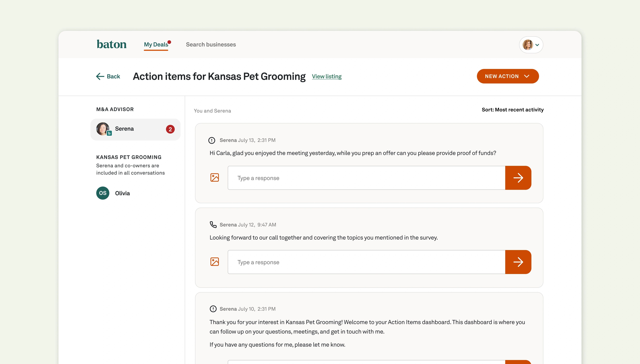Select the Serena advisor conversation
This screenshot has width=640, height=364.
(135, 129)
